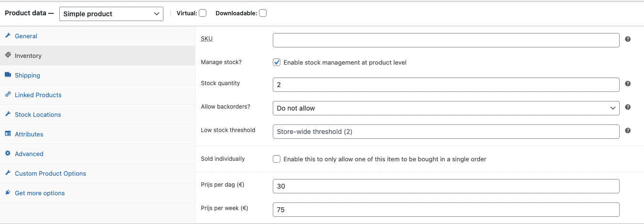Click the gear icon beside Advanced

[x=8, y=154]
